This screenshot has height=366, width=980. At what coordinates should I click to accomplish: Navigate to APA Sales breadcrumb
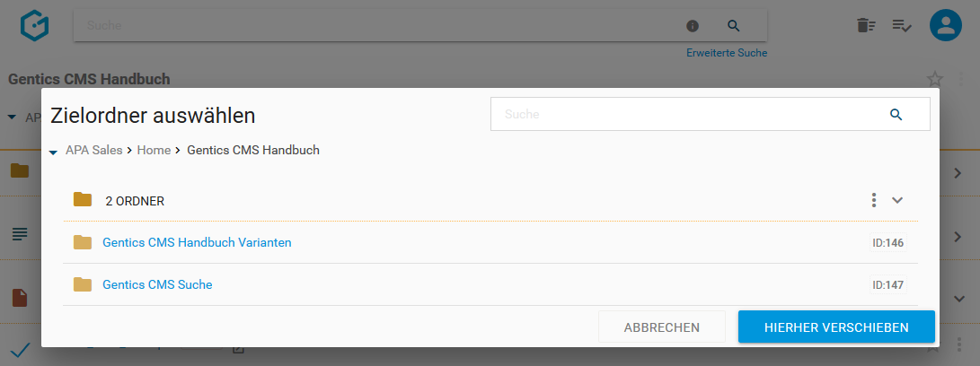pyautogui.click(x=93, y=151)
